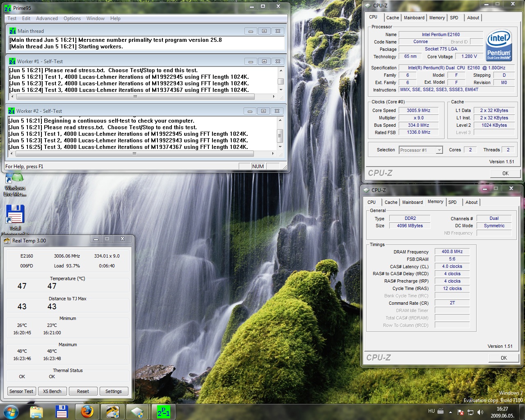Click OK in the CPU-Z memory window

point(504,358)
